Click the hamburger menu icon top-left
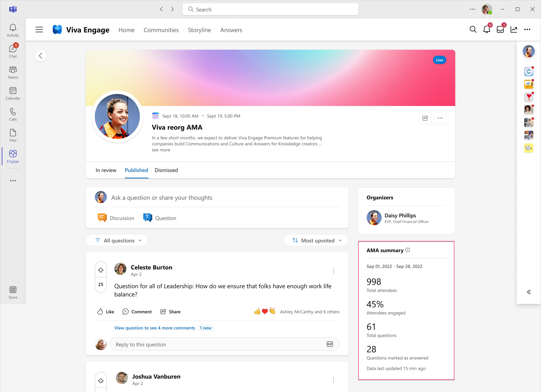Viewport: 541px width, 392px height. 39,30
